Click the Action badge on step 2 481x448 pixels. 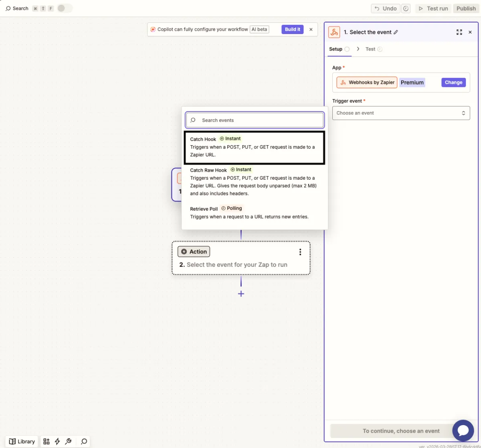[194, 251]
